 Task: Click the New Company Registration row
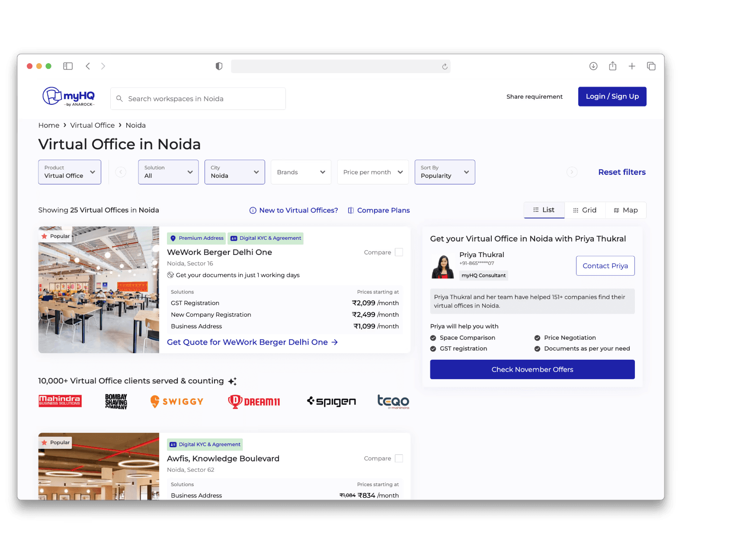coord(285,315)
